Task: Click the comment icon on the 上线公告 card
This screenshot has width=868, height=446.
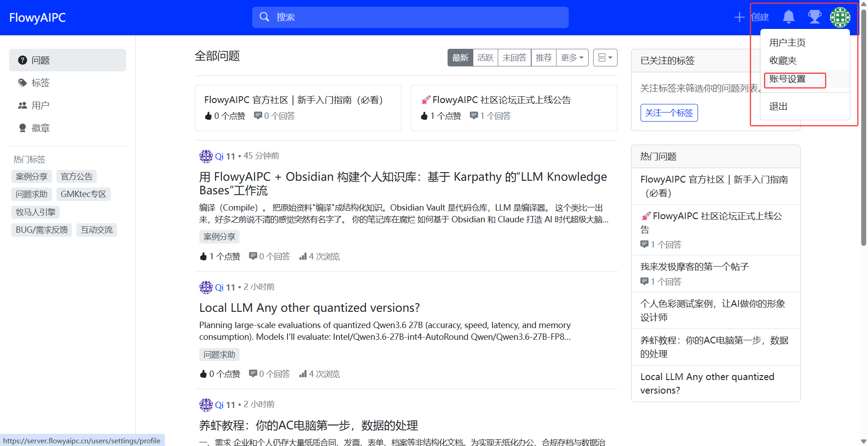Action: 474,116
